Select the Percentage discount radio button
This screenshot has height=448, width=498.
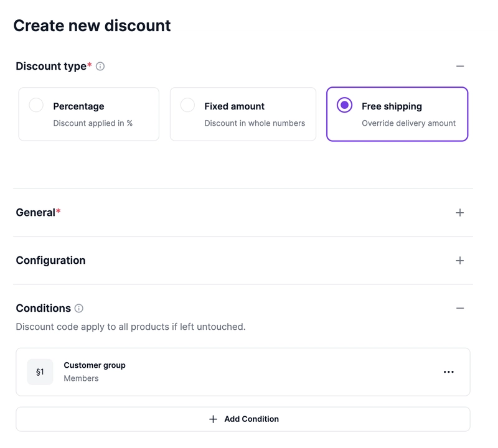point(36,105)
